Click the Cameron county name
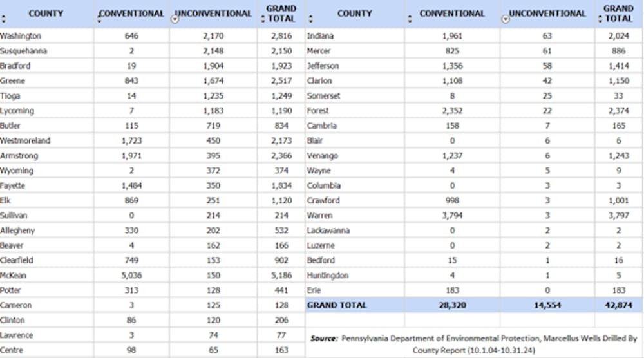644x358 pixels. pos(15,305)
